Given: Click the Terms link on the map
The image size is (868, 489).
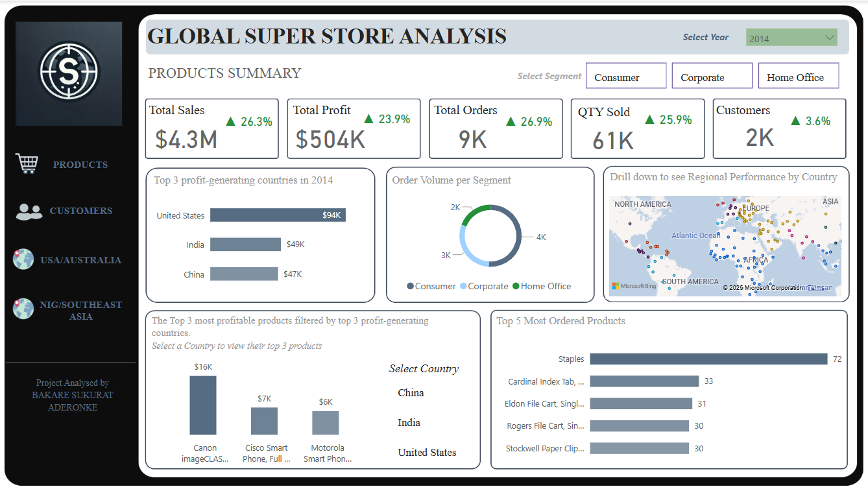Looking at the screenshot, I should click(815, 287).
